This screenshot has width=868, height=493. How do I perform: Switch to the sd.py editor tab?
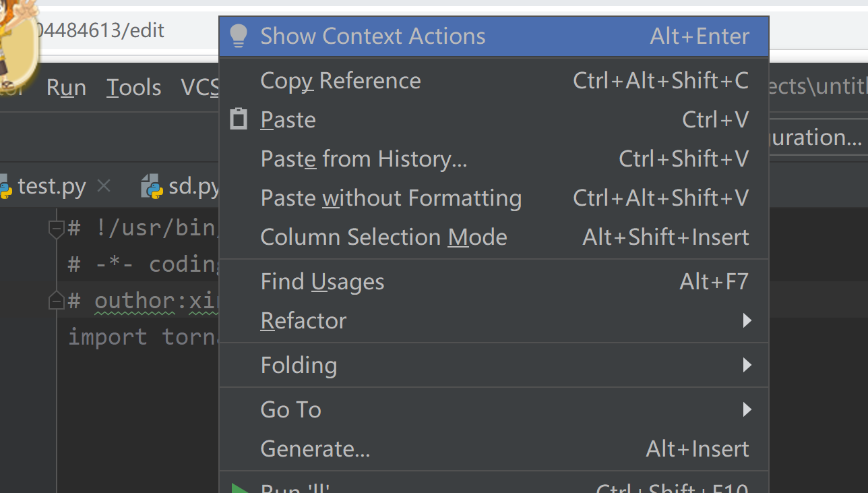point(192,187)
